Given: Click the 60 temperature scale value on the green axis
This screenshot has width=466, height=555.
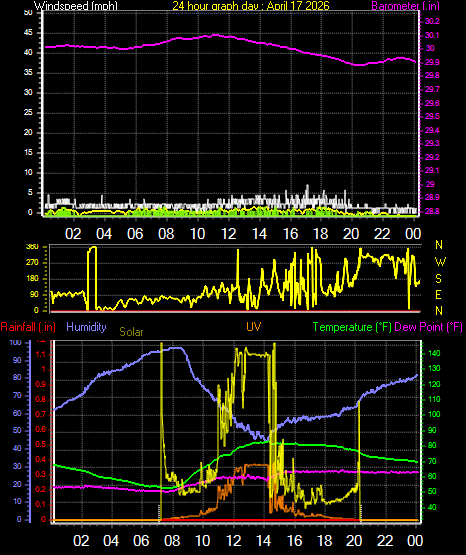Looking at the screenshot, I should (432, 476).
